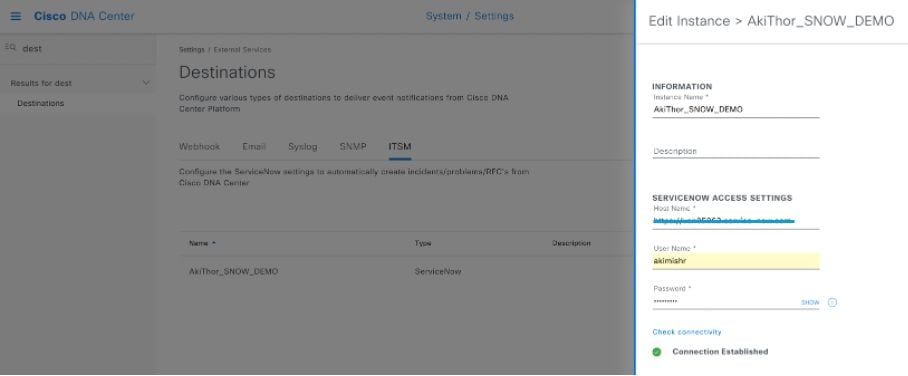This screenshot has height=376, width=908.
Task: Collapse the Results for dest section
Action: [x=146, y=83]
